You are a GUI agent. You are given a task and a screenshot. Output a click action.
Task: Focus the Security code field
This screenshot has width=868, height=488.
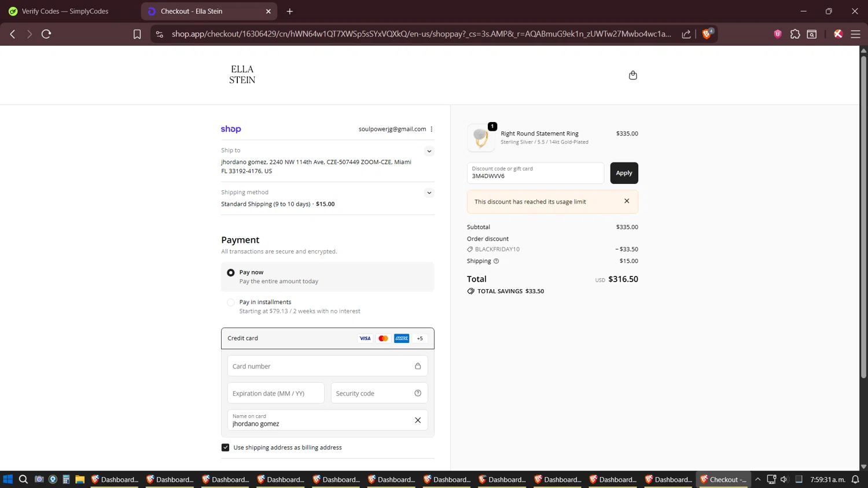click(x=379, y=393)
